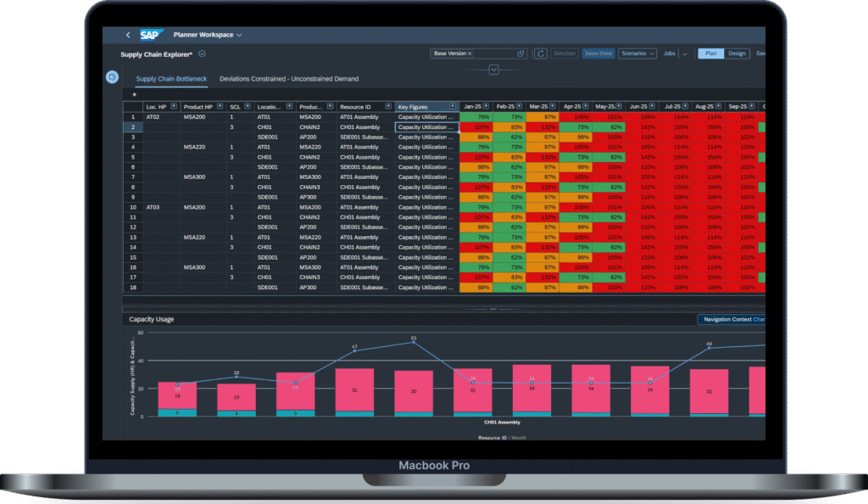Open the Scenarios dropdown
The width and height of the screenshot is (868, 504).
pyautogui.click(x=637, y=53)
